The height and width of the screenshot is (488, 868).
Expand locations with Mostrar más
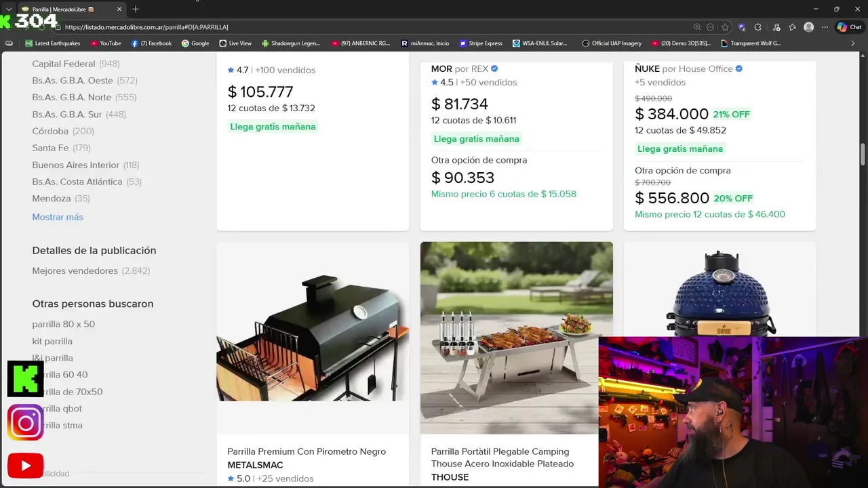tap(58, 217)
